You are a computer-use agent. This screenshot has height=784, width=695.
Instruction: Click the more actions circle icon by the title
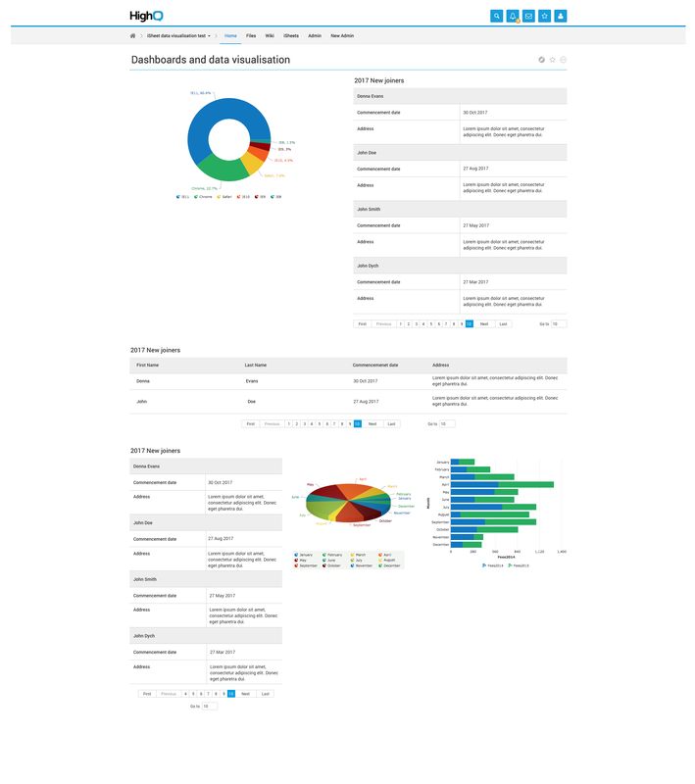click(564, 60)
